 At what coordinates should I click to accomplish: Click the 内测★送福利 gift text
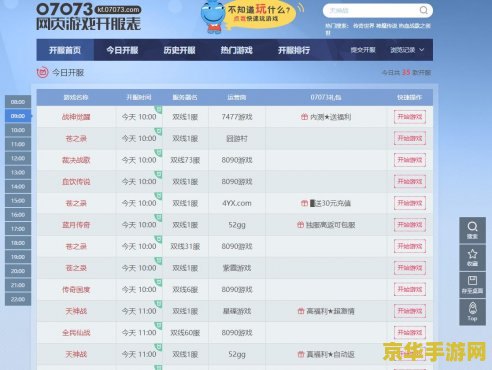330,117
